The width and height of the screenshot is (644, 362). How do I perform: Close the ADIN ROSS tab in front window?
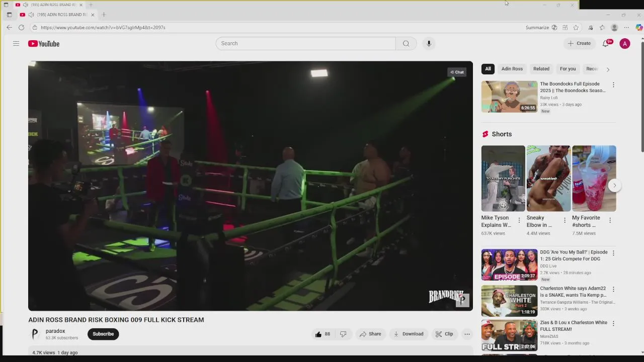[x=93, y=15]
